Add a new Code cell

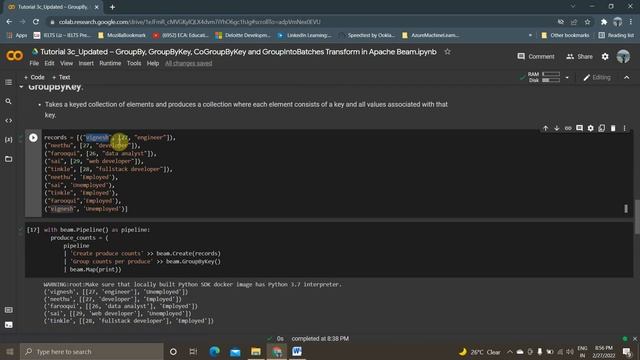coord(34,77)
